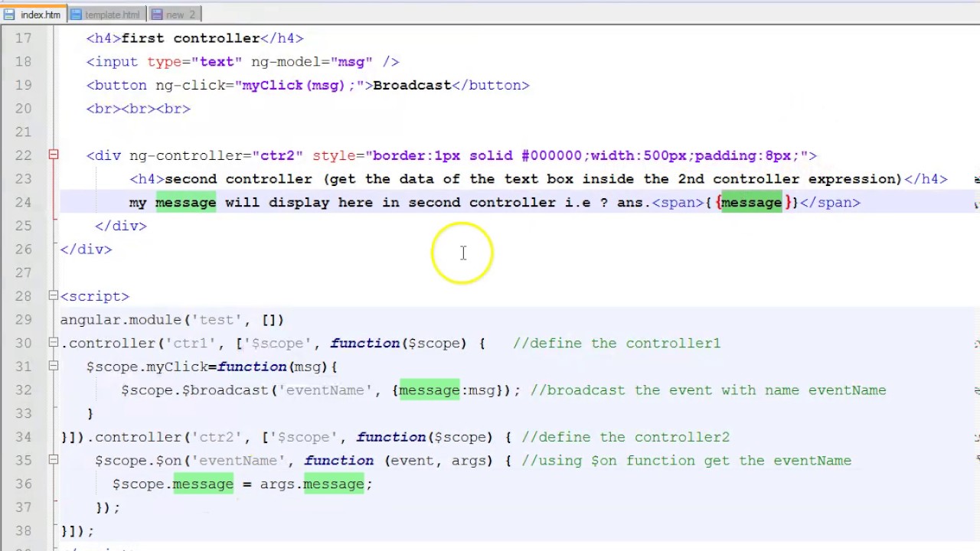Image resolution: width=980 pixels, height=551 pixels.
Task: Click line number 27 in the margin
Action: coord(23,273)
